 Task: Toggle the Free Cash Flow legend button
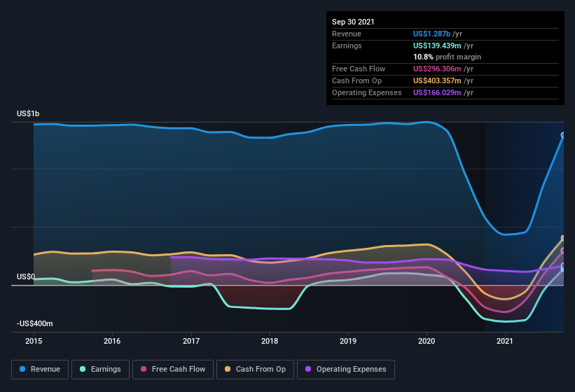[173, 370]
